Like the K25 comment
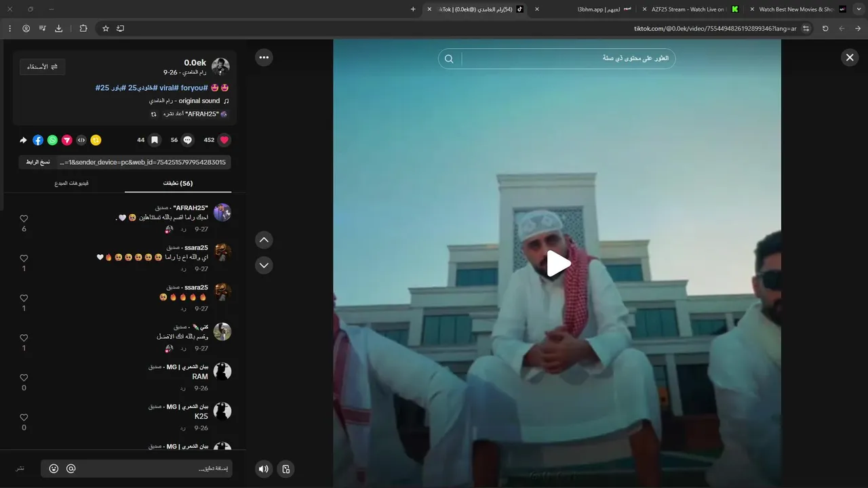This screenshot has height=488, width=868. (x=24, y=418)
